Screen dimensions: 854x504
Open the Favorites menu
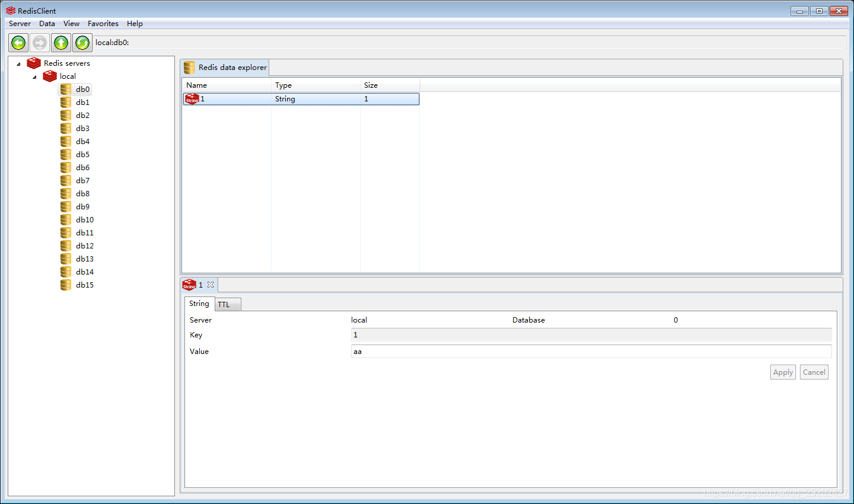pyautogui.click(x=103, y=24)
